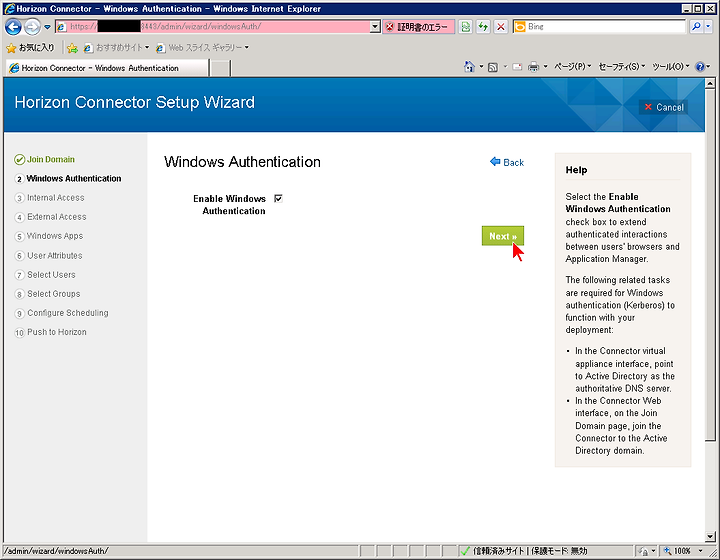
Task: Toggle Enable Windows Authentication checkbox
Action: [x=278, y=198]
